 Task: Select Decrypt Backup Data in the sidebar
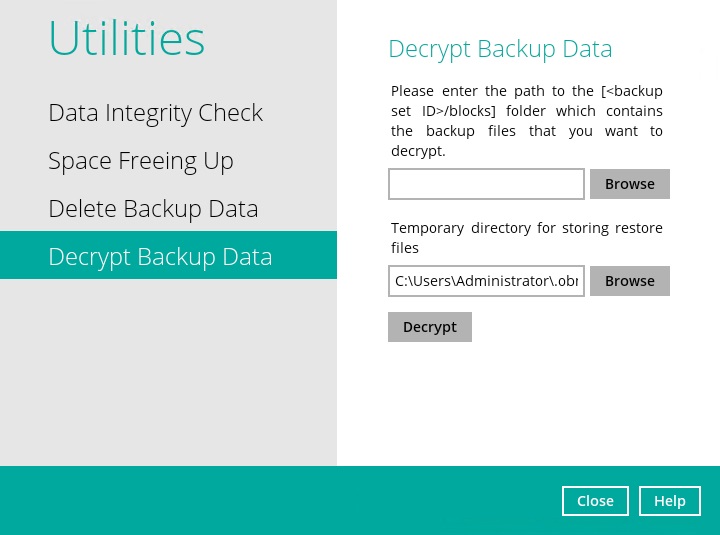[x=160, y=257]
